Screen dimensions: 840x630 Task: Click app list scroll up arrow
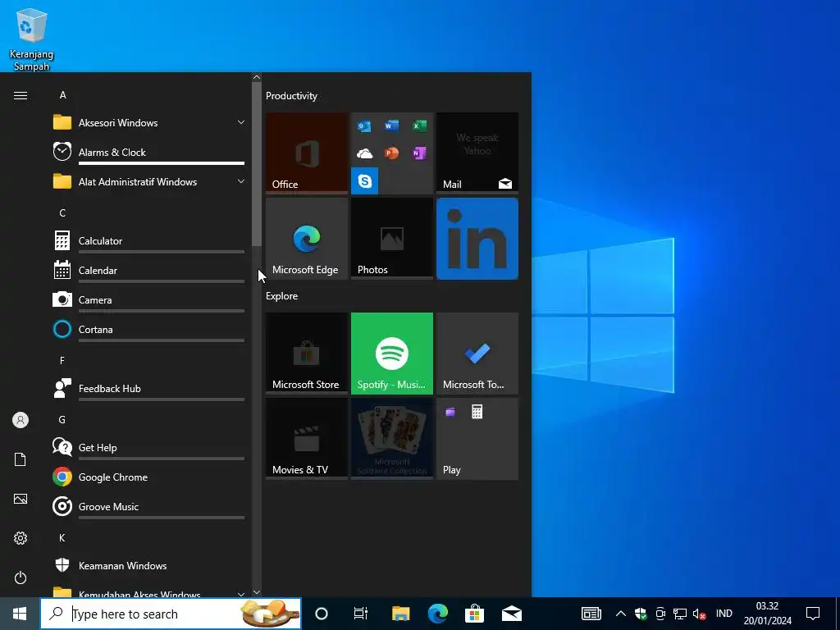(257, 77)
